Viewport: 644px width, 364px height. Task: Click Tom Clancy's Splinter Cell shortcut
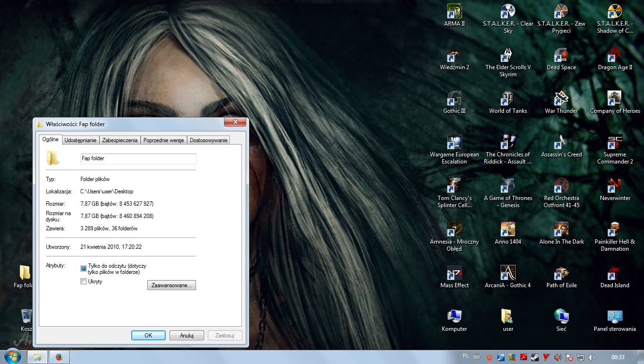point(454,193)
